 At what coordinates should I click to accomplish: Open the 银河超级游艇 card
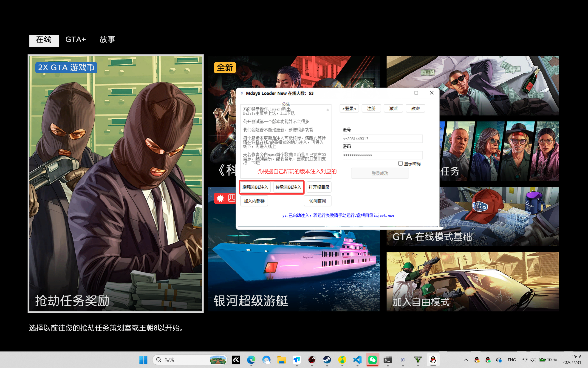(294, 270)
